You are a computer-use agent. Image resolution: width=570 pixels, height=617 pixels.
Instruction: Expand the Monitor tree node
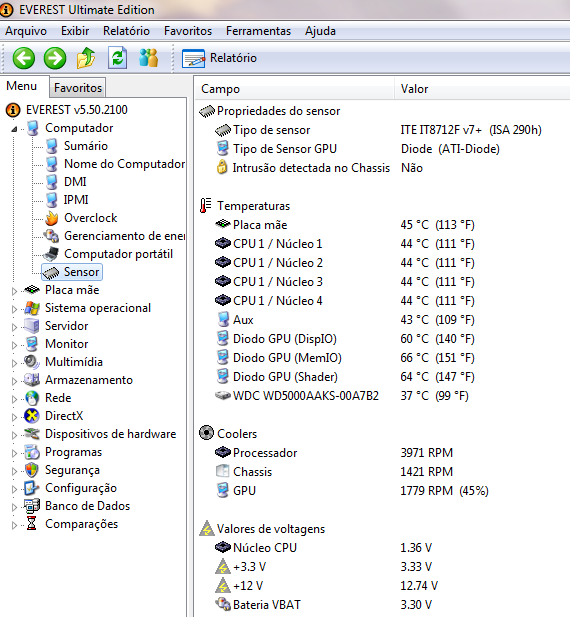point(14,345)
